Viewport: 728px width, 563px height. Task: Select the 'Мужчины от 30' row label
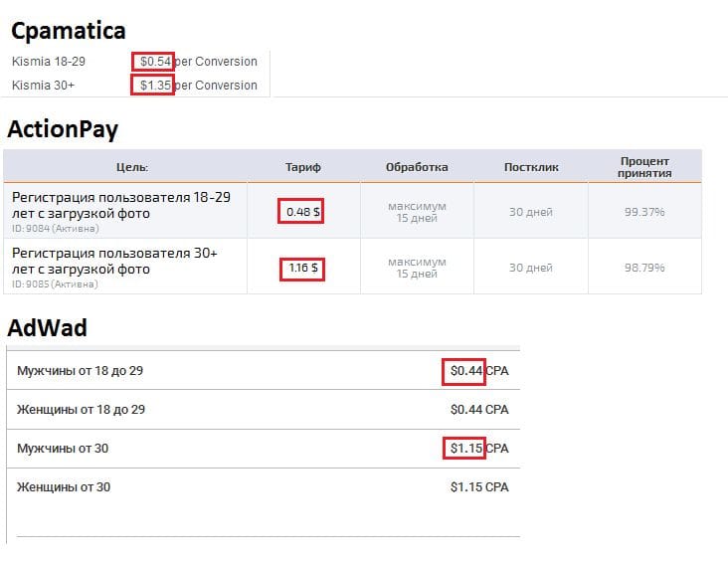click(63, 449)
